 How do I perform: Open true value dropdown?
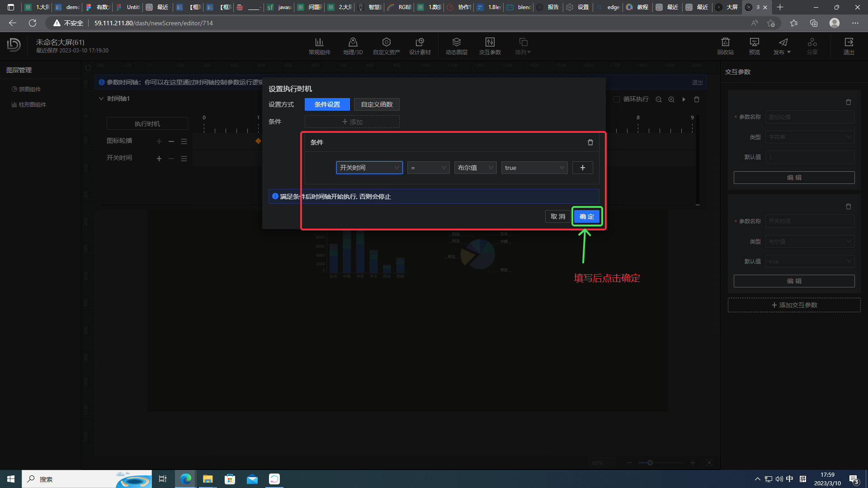(x=534, y=168)
